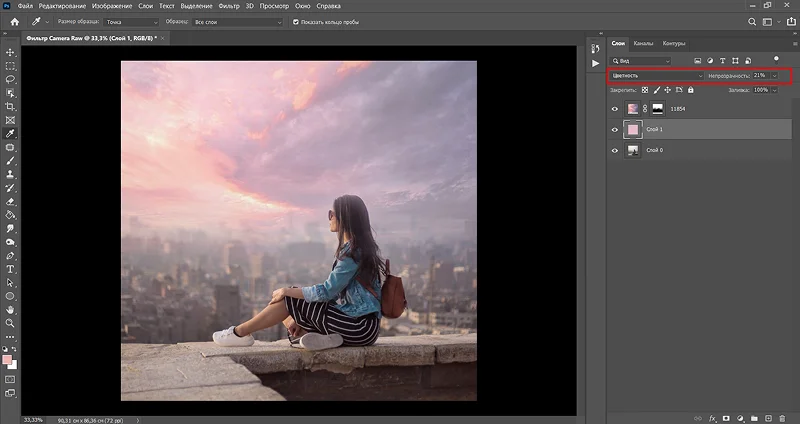Image resolution: width=800 pixels, height=424 pixels.
Task: Select the Clone Stamp tool
Action: (10, 174)
